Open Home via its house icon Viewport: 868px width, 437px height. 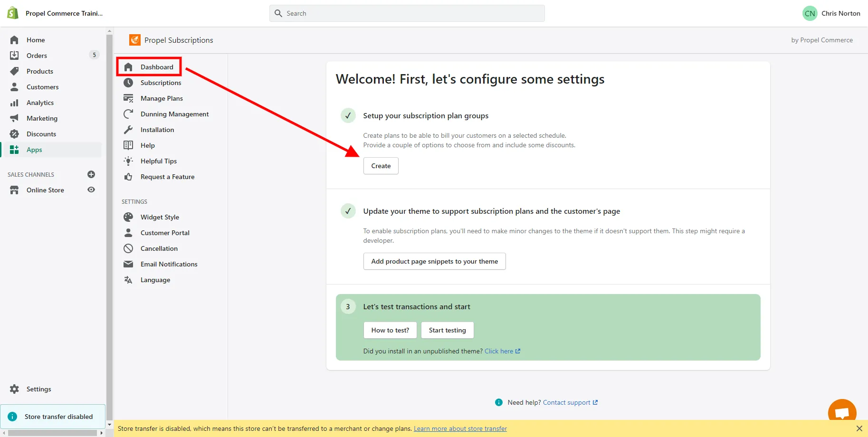point(14,40)
